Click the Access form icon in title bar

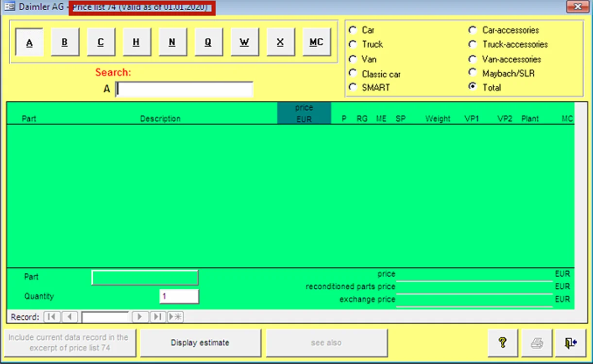pyautogui.click(x=9, y=7)
